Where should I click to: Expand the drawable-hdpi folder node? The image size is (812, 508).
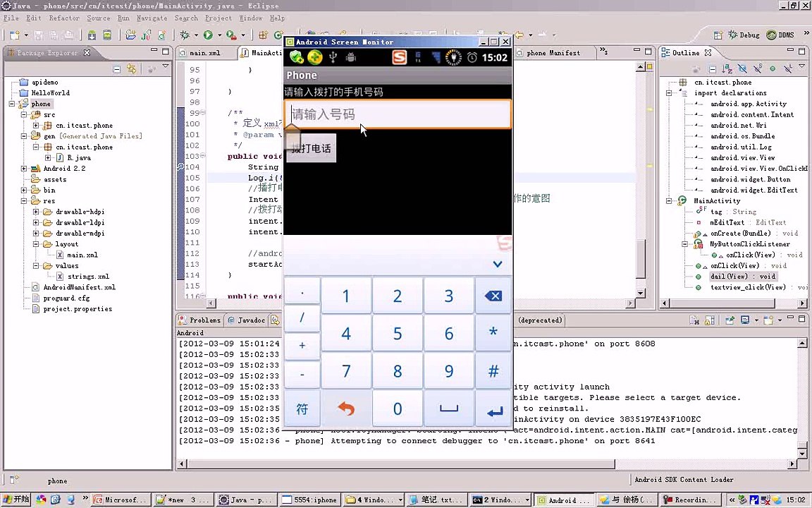click(x=36, y=212)
